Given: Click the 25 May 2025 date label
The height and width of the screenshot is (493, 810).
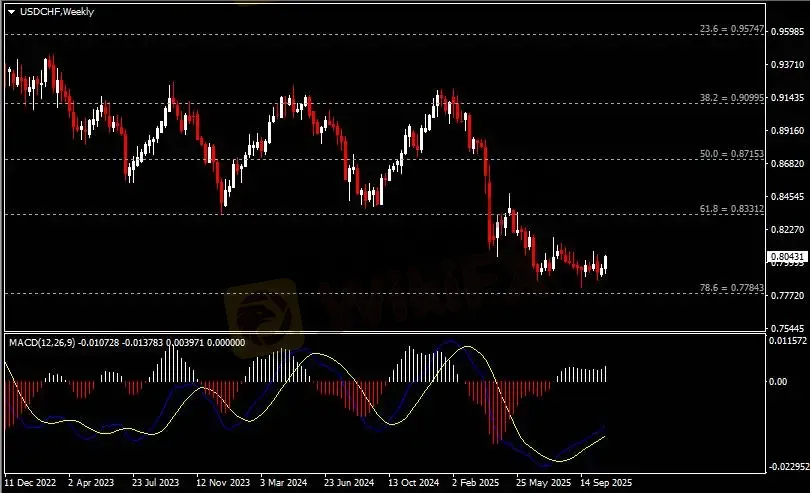Looking at the screenshot, I should tap(543, 483).
